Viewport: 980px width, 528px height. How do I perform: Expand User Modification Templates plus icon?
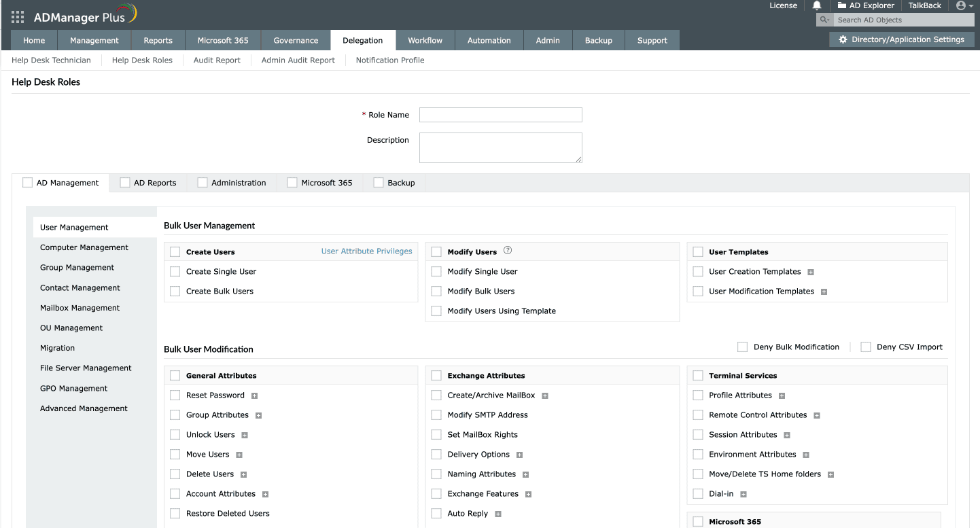pyautogui.click(x=824, y=292)
